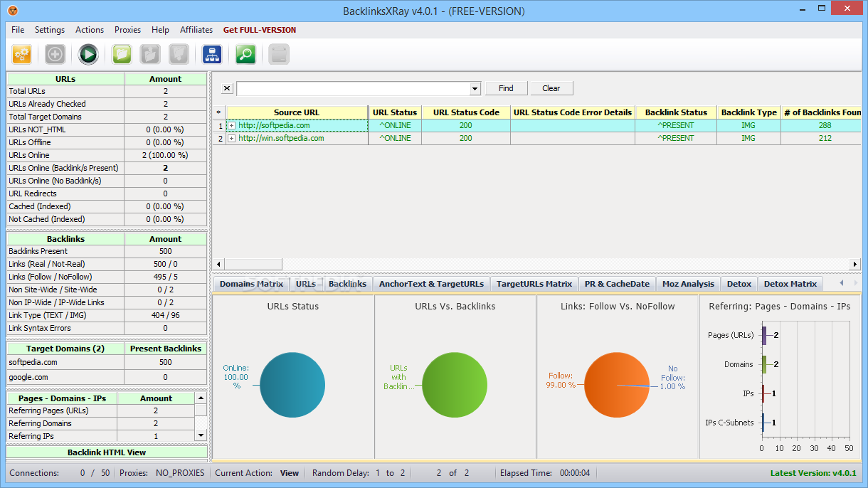Open the Actions menu
868x488 pixels.
click(90, 30)
